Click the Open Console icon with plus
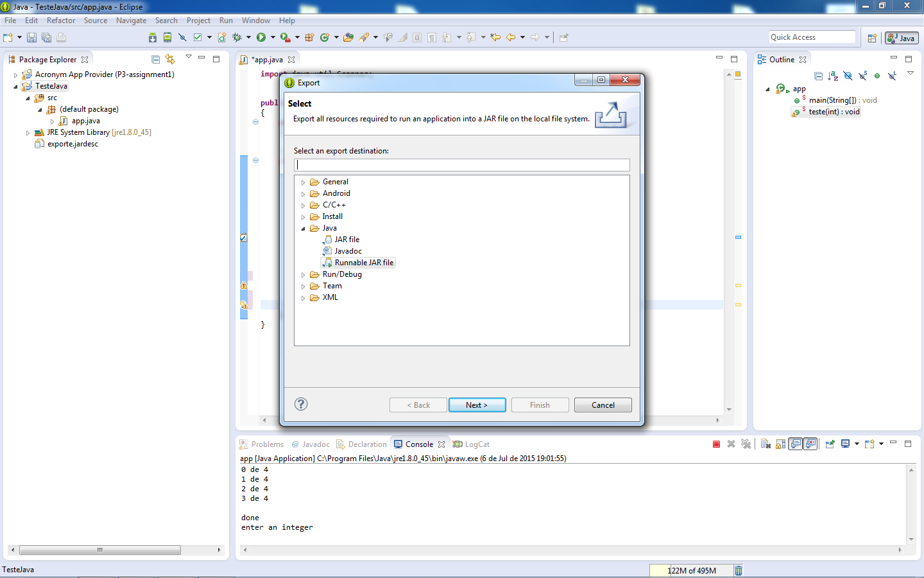 870,444
